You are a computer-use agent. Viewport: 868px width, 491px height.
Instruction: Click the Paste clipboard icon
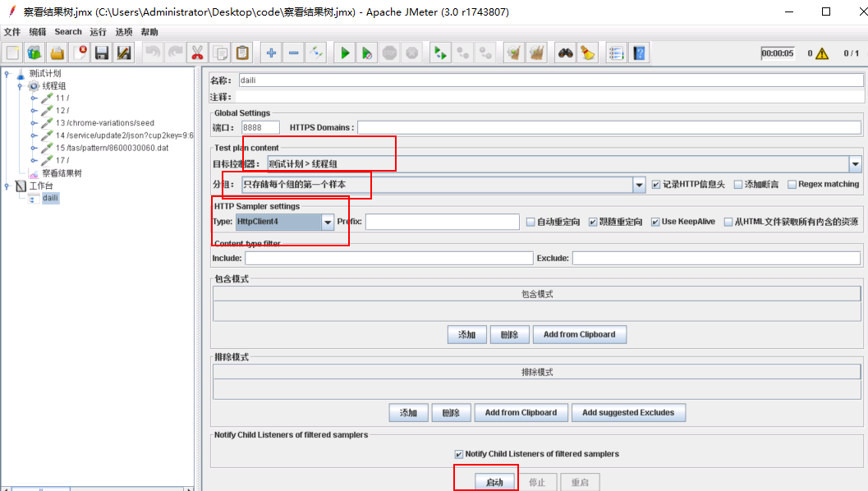[242, 53]
